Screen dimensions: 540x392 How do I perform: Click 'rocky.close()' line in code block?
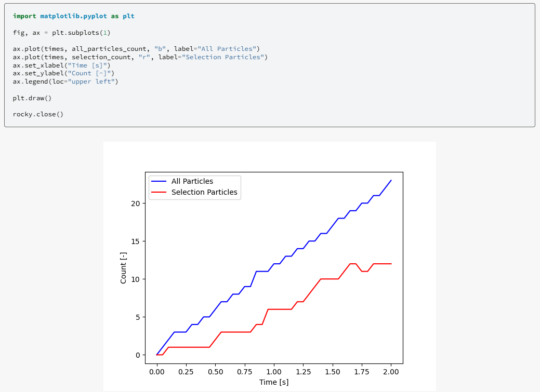pyautogui.click(x=38, y=114)
